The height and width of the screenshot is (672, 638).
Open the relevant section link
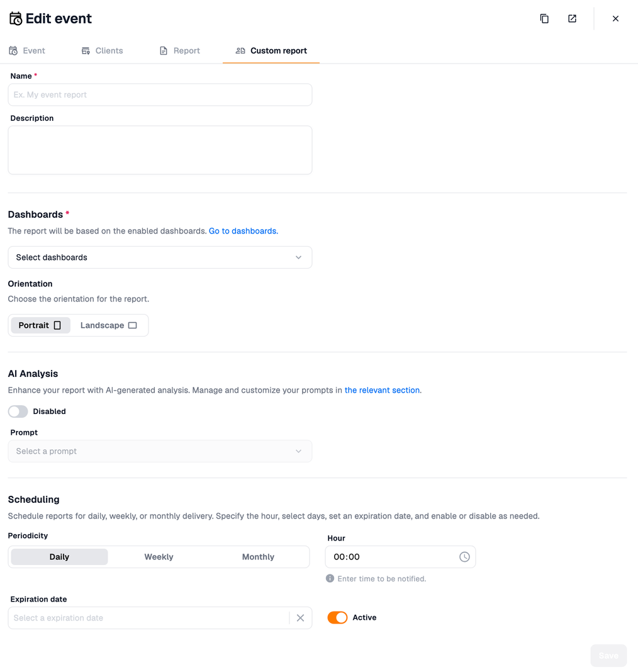pos(383,390)
